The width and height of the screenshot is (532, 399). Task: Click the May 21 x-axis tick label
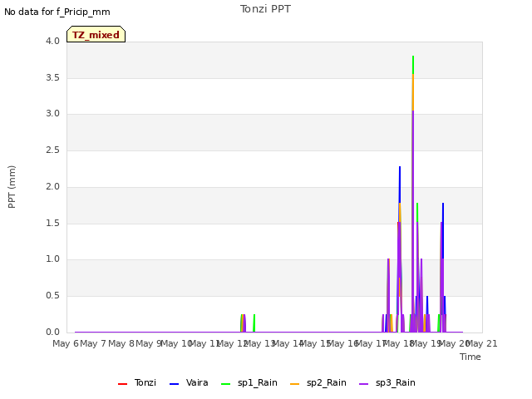482,343
